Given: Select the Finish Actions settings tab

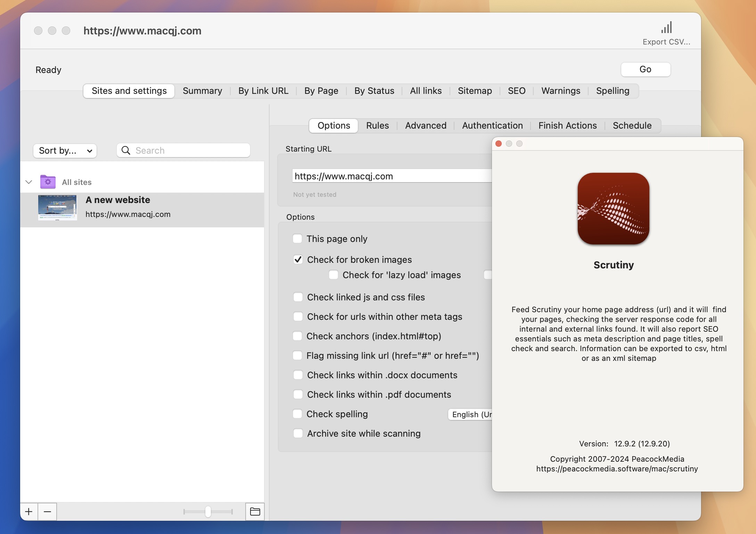Looking at the screenshot, I should [567, 126].
